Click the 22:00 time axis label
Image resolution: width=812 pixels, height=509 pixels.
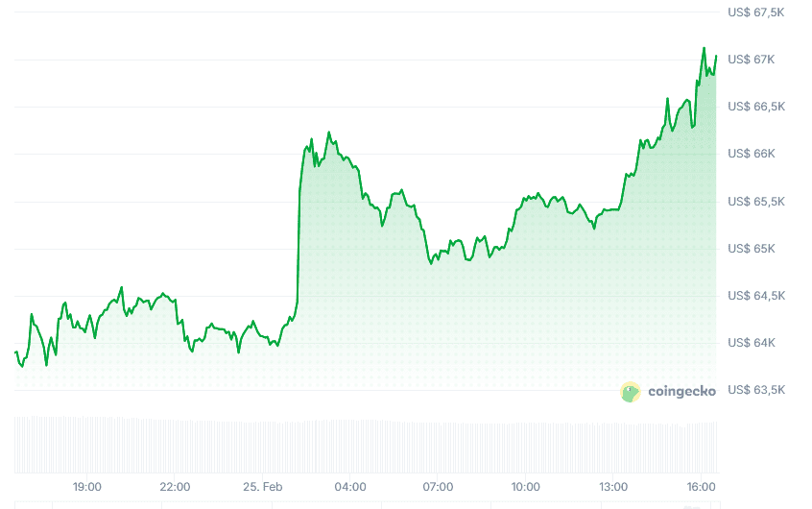(x=175, y=487)
